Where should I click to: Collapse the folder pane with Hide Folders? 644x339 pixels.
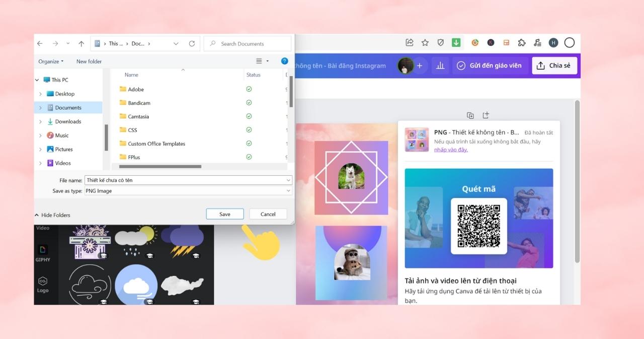[x=52, y=215]
